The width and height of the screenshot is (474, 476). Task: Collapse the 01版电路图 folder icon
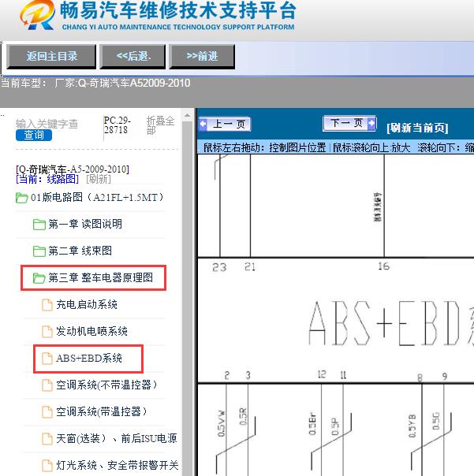click(21, 198)
